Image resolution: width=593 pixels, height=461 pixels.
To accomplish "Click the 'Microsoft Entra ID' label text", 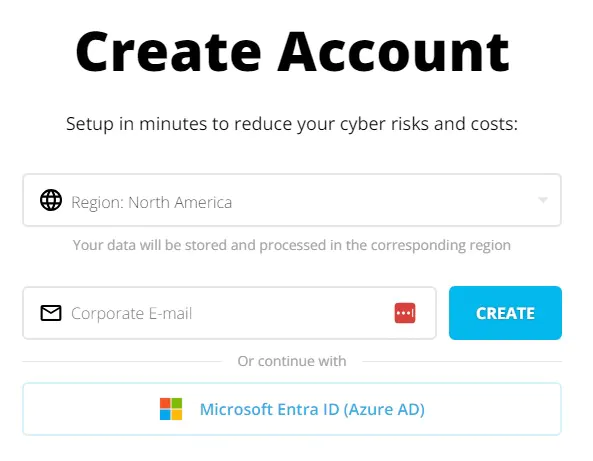I will pyautogui.click(x=269, y=410).
